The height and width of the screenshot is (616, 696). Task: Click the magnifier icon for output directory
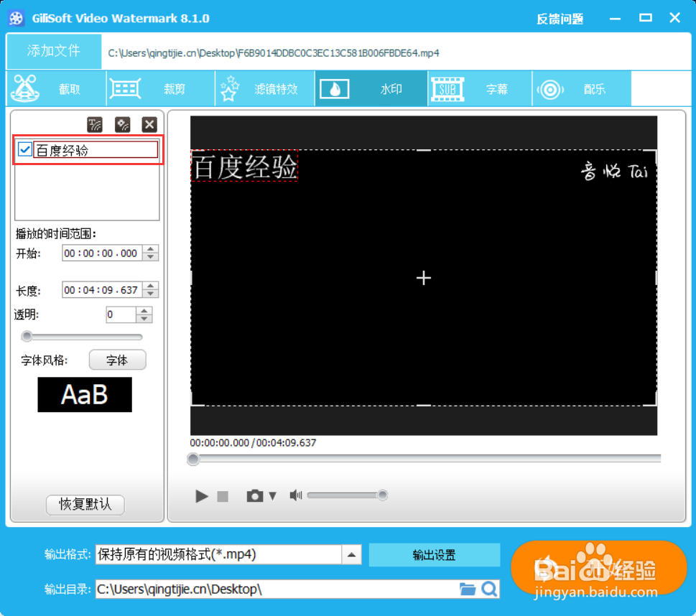coord(489,589)
